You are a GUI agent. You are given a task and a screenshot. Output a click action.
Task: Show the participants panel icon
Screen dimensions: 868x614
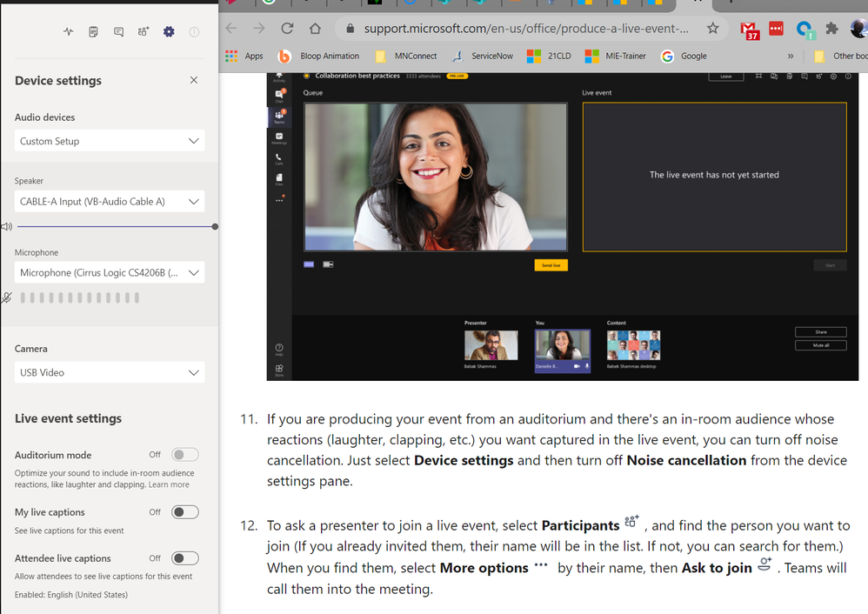[x=143, y=32]
